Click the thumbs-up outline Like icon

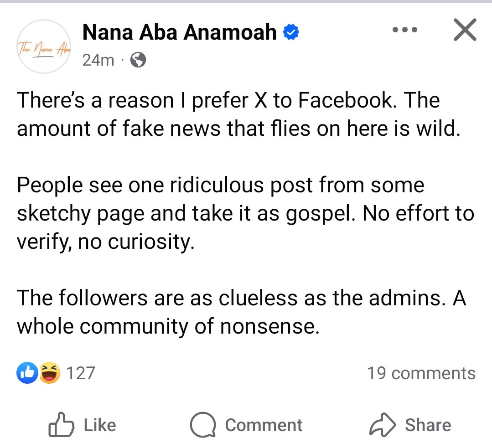click(x=61, y=425)
